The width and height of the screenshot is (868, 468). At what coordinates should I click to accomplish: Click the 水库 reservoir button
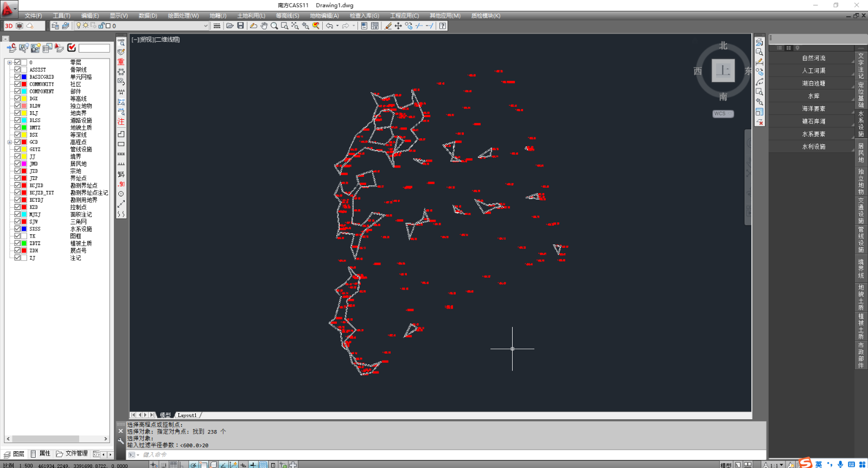pos(813,96)
